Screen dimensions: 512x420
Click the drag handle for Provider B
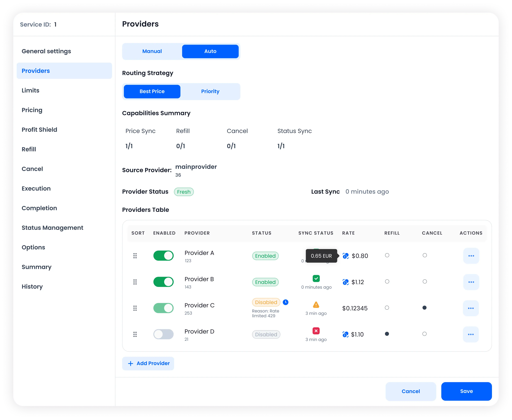135,282
